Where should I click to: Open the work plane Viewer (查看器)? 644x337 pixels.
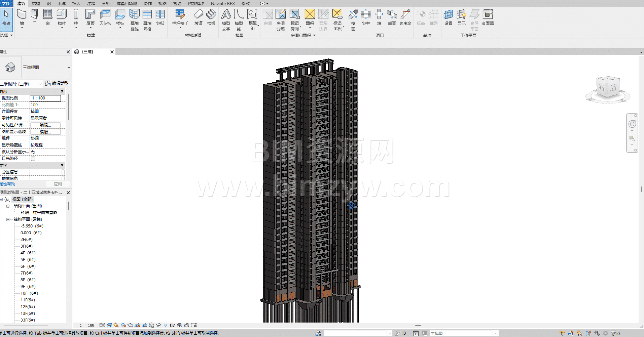pos(488,17)
